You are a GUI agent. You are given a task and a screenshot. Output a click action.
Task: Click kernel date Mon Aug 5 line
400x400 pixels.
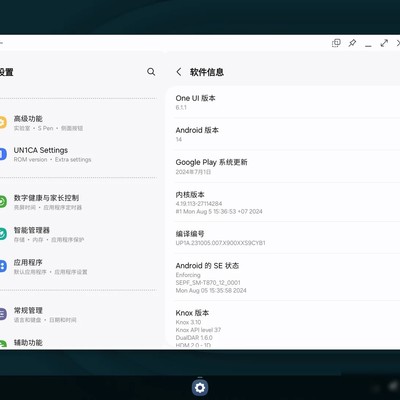219,211
